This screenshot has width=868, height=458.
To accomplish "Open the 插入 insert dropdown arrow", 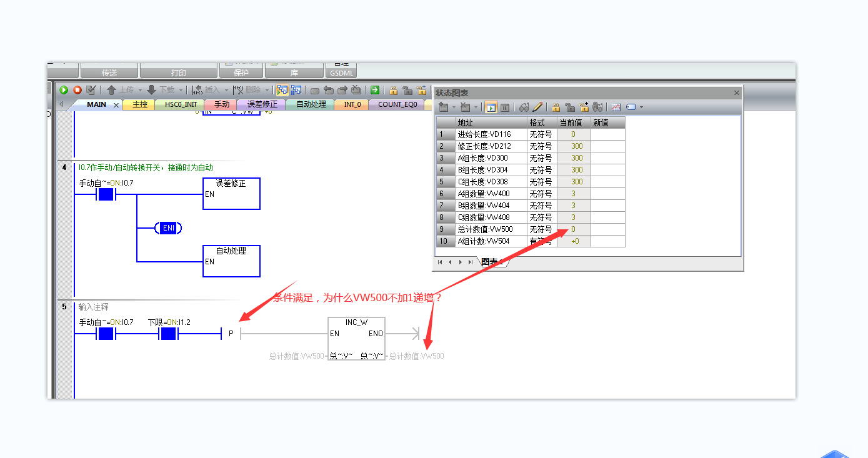I will click(x=226, y=90).
